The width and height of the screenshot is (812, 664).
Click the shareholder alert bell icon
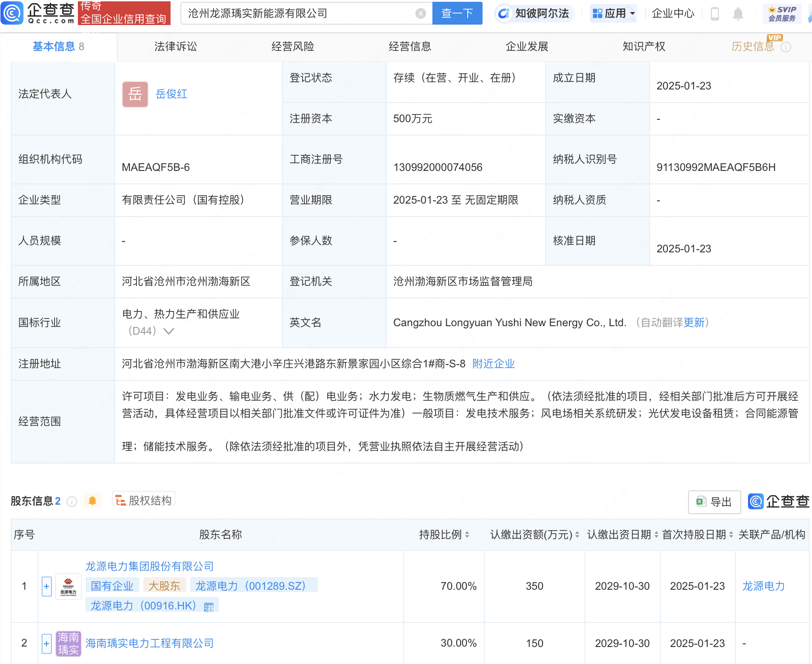click(x=92, y=501)
